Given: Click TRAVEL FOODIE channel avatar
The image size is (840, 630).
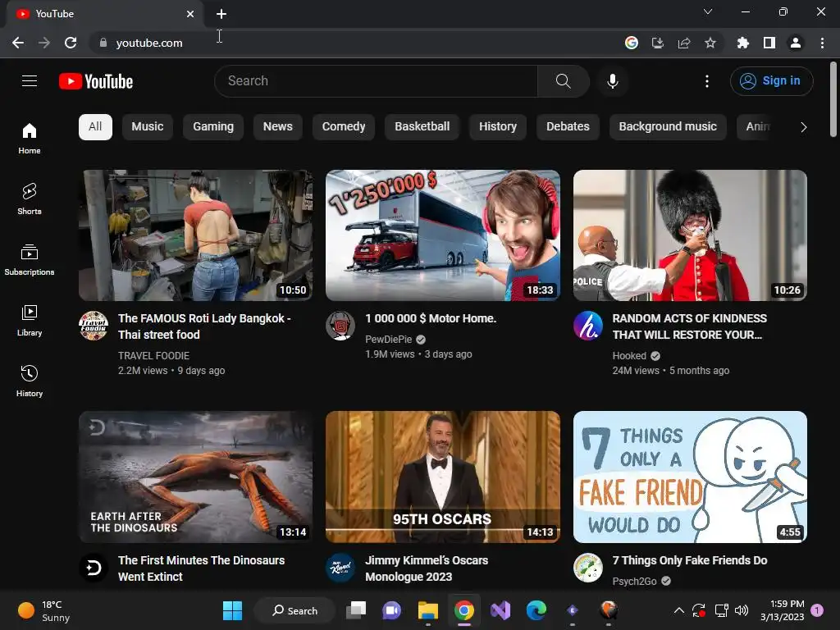Looking at the screenshot, I should [x=94, y=326].
